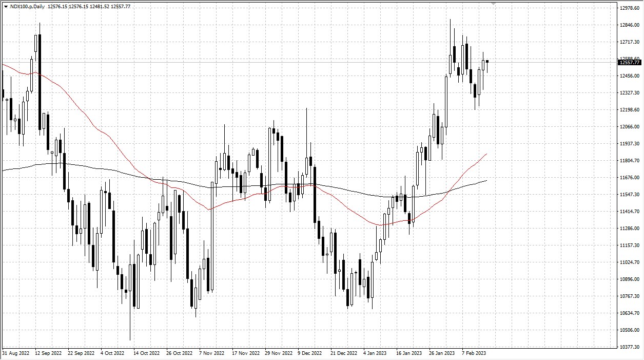Click the 12846.00 price scale label
Screen dimensions: 644x360
(629, 25)
